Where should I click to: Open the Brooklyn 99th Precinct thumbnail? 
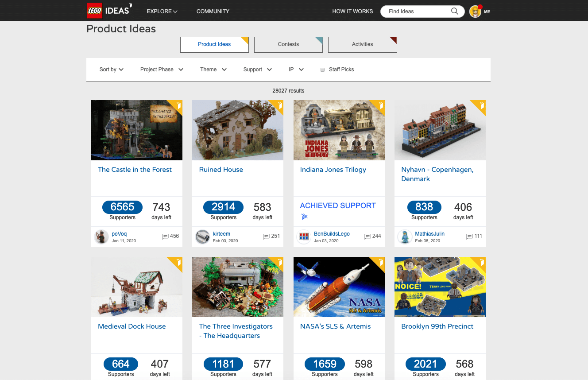[440, 287]
